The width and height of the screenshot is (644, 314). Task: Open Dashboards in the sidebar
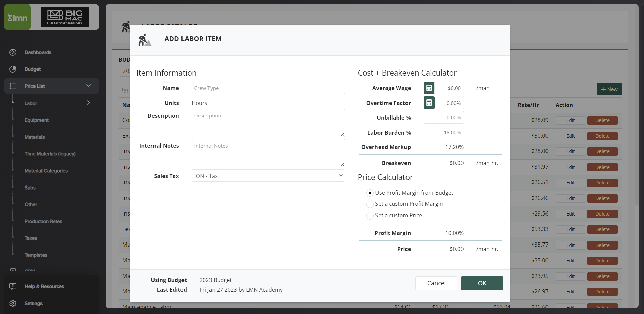click(38, 52)
